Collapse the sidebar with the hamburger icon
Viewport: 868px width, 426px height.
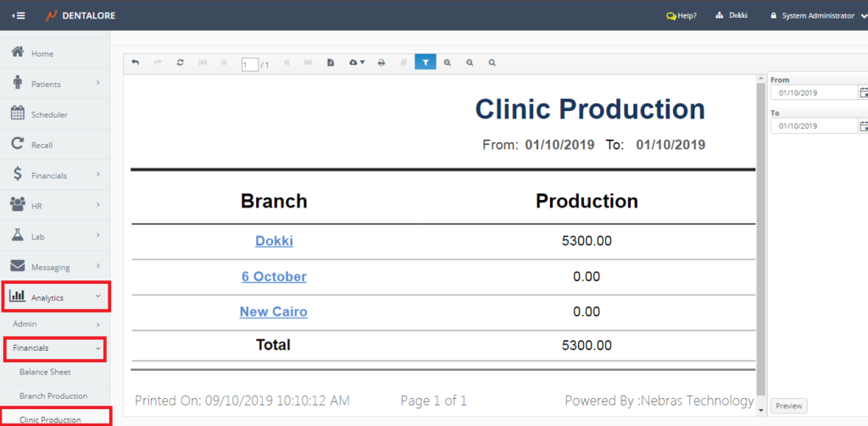(19, 15)
